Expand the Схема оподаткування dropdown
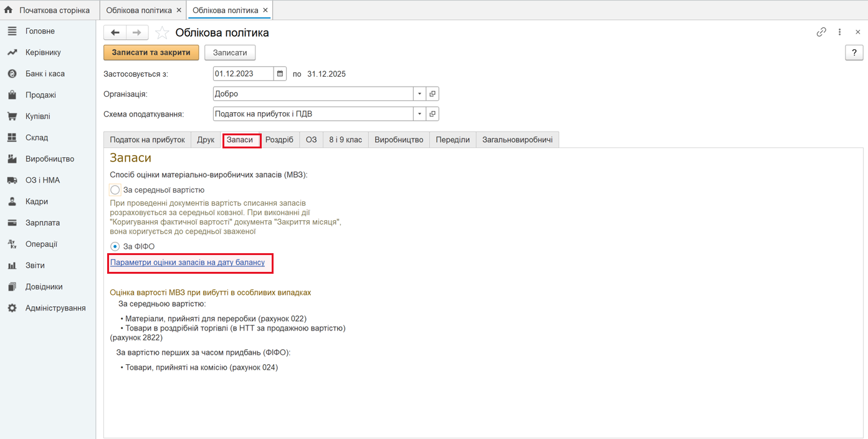Image resolution: width=868 pixels, height=439 pixels. coord(420,114)
